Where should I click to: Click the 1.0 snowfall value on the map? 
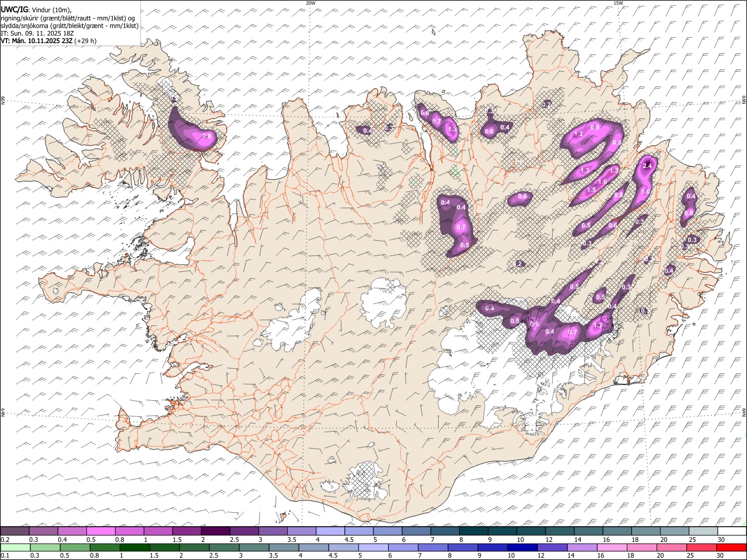point(645,191)
